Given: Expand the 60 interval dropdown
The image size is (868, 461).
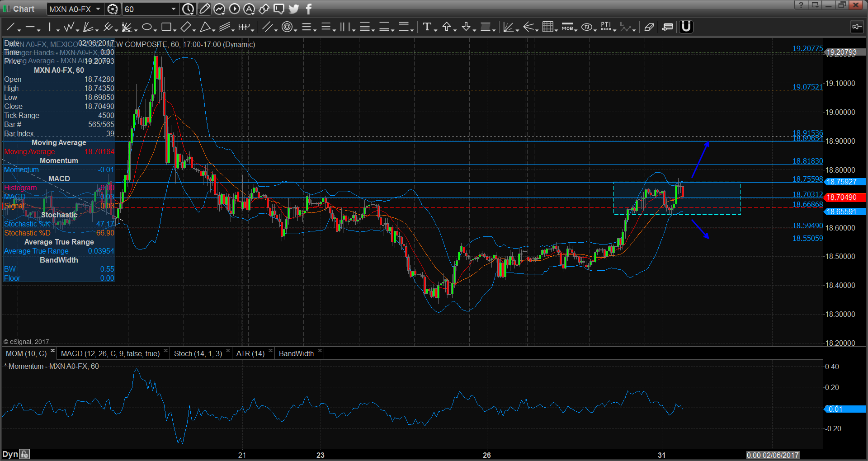Looking at the screenshot, I should [174, 9].
